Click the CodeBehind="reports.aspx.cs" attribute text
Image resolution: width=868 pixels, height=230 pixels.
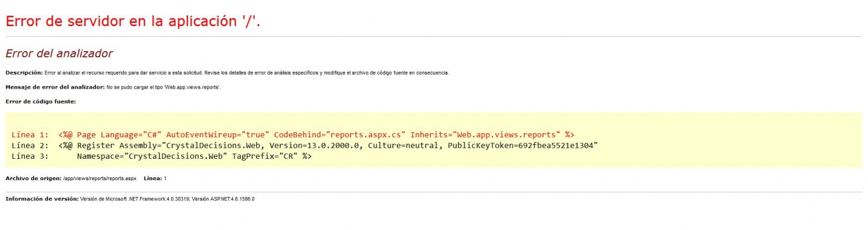pos(340,134)
